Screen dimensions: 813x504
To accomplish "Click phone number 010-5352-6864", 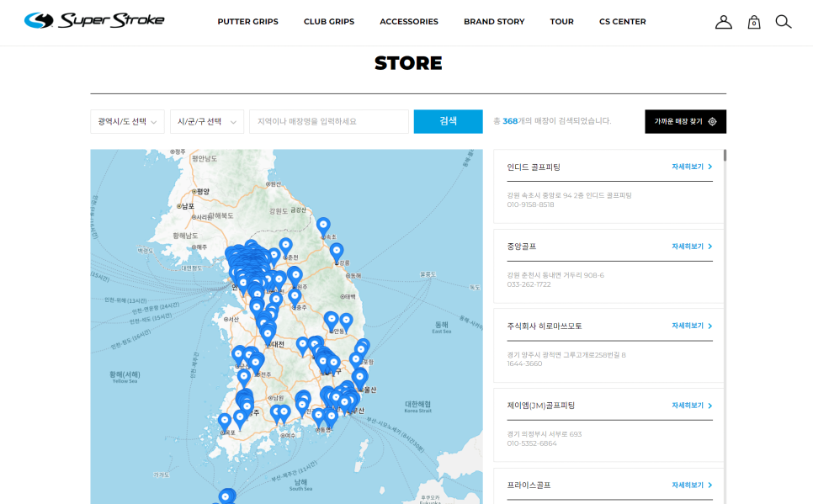I will point(532,444).
